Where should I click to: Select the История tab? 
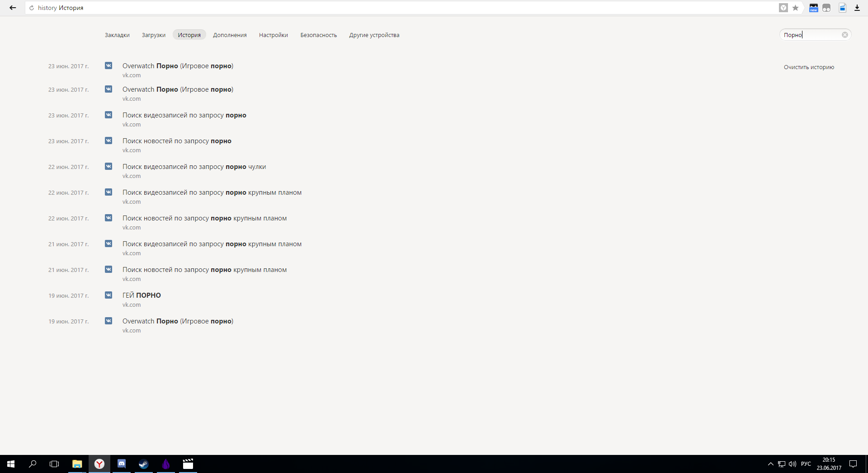point(189,35)
